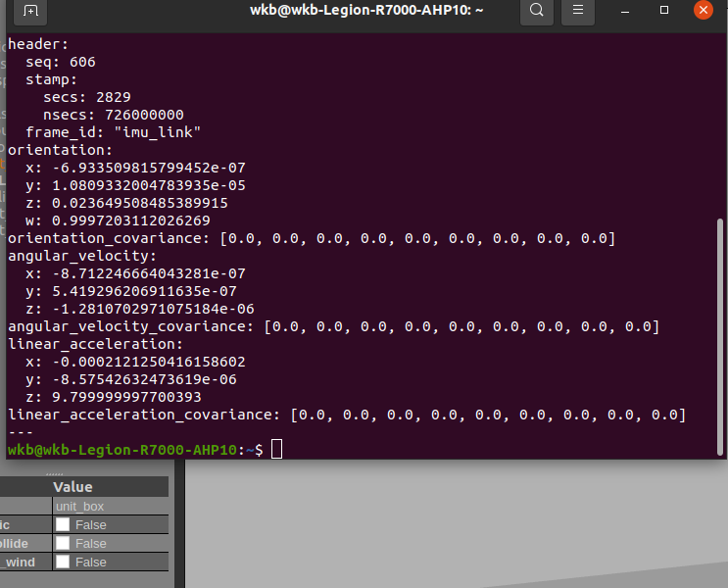Toggle the '_wind' row False checkbox
The height and width of the screenshot is (588, 728).
[x=63, y=562]
